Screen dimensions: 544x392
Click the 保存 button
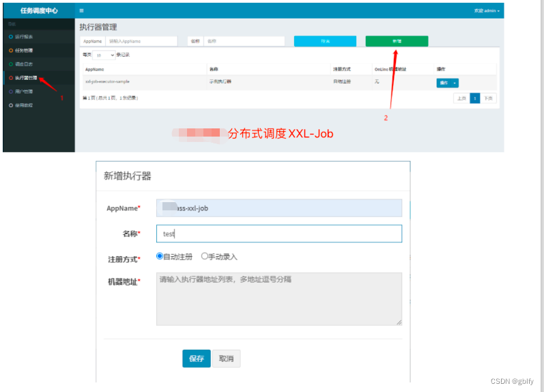(x=197, y=359)
